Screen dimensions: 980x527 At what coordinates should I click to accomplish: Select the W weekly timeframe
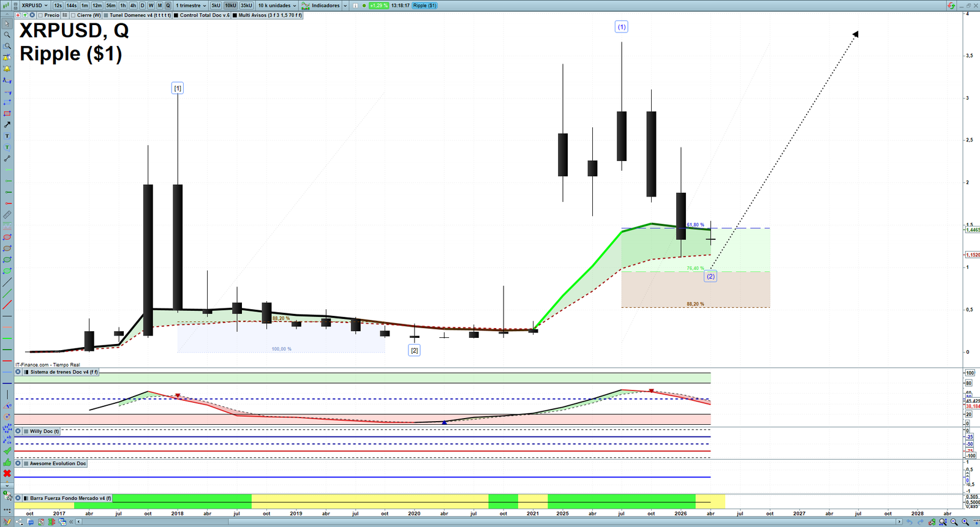click(151, 6)
